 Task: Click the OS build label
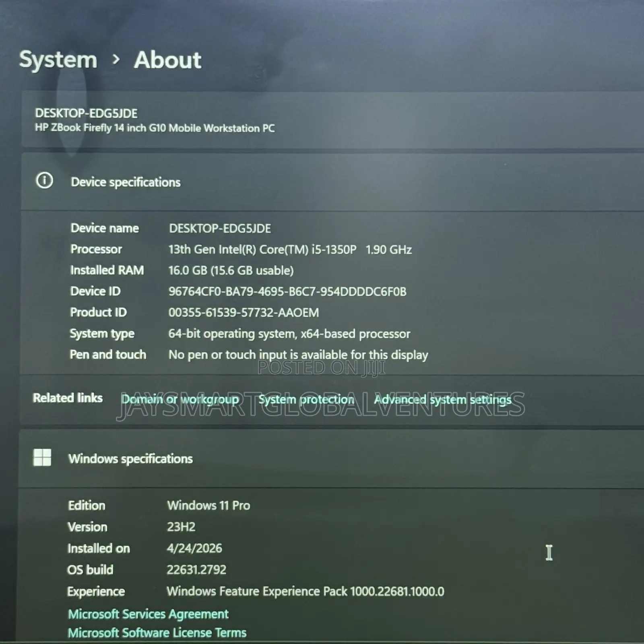click(x=90, y=570)
